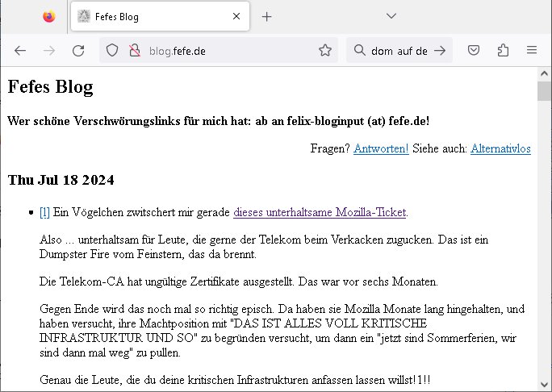Click paragraph starting 'Also ... unterhaltsam'

pyautogui.click(x=264, y=247)
